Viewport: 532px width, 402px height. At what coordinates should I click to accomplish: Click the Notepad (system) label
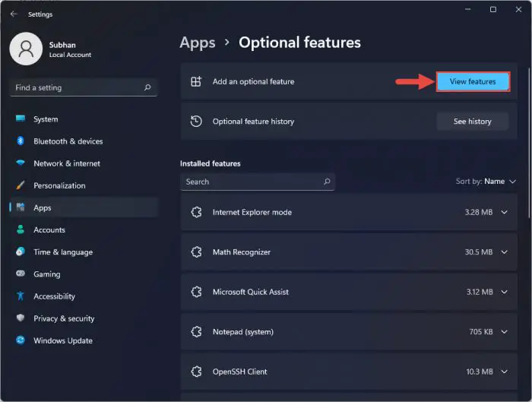243,331
